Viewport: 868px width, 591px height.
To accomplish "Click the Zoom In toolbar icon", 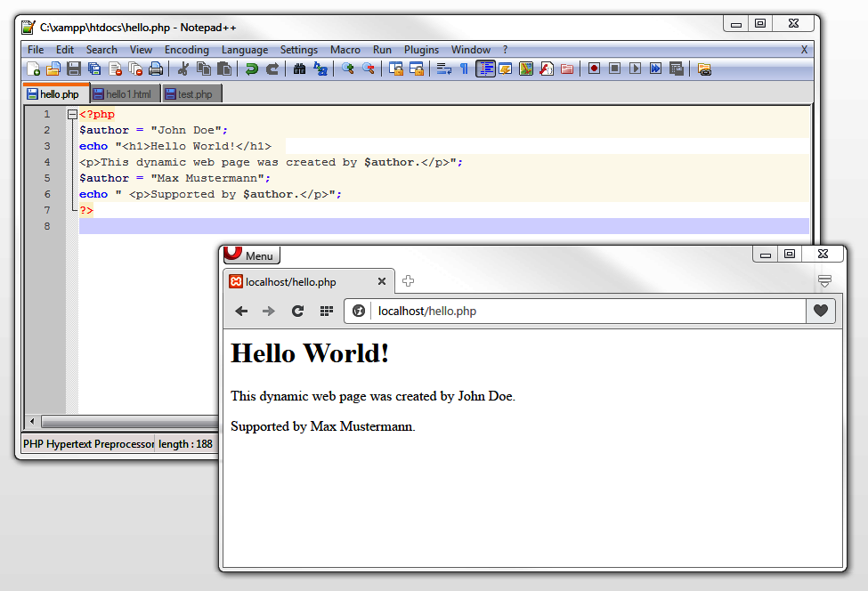I will pyautogui.click(x=347, y=69).
